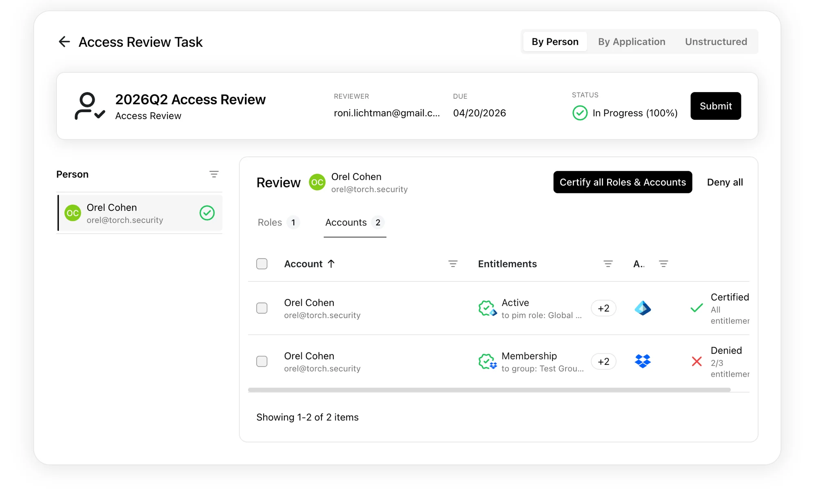Click Certify all Roles & Accounts
Screen dimensions: 816x504
coord(623,182)
